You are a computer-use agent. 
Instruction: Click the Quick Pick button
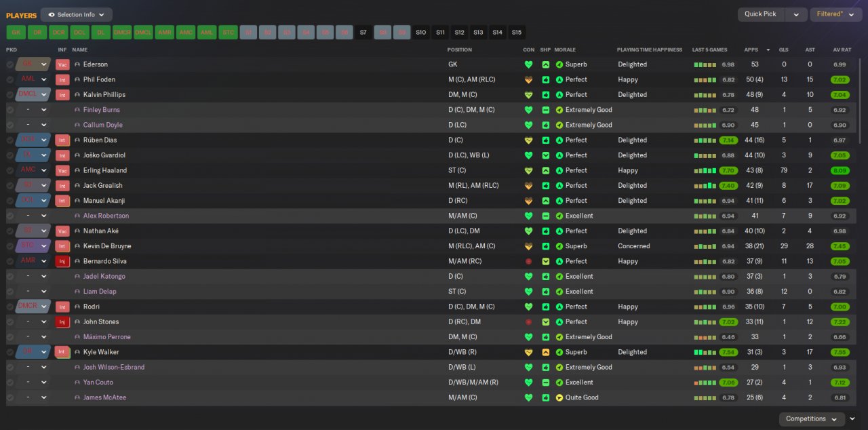760,14
